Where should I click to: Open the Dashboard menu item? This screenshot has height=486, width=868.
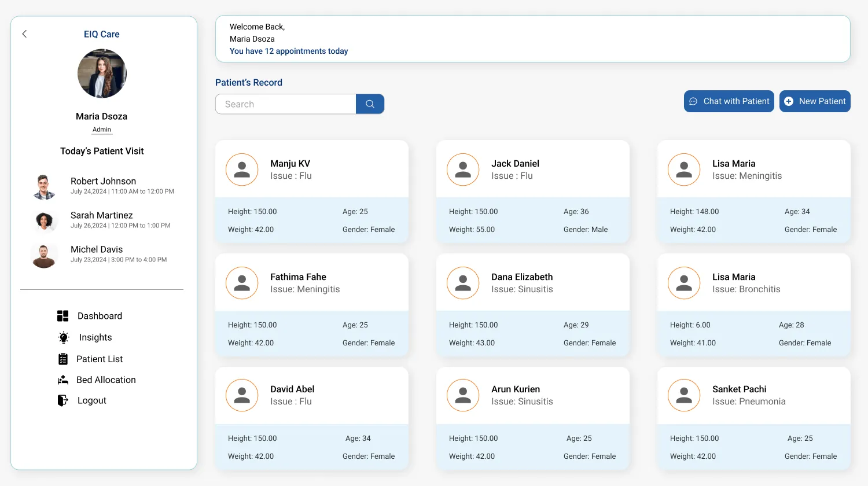coord(100,316)
